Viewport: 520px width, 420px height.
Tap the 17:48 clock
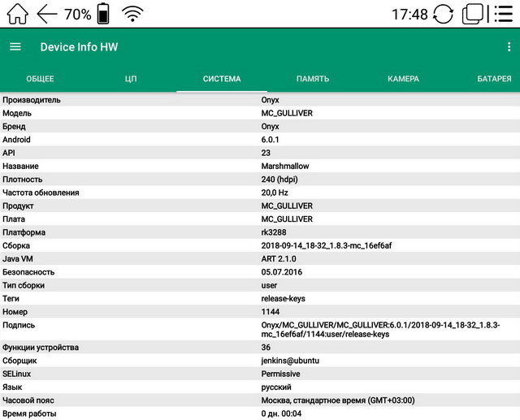click(x=409, y=15)
